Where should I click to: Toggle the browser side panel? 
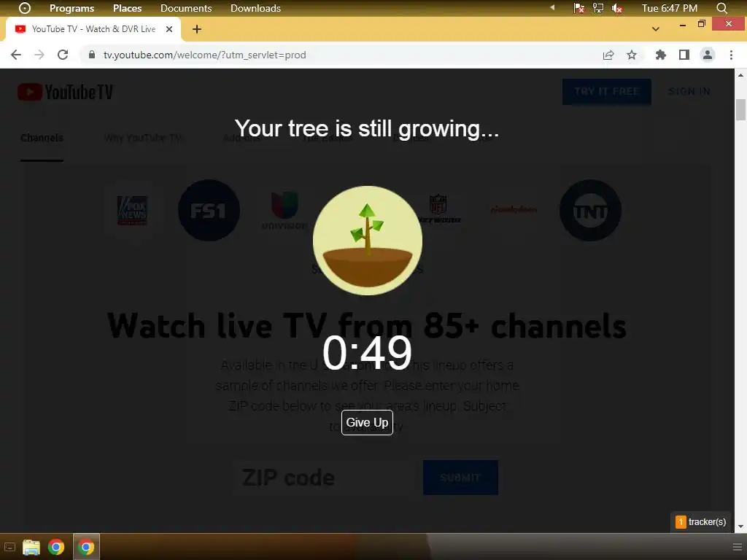point(684,55)
